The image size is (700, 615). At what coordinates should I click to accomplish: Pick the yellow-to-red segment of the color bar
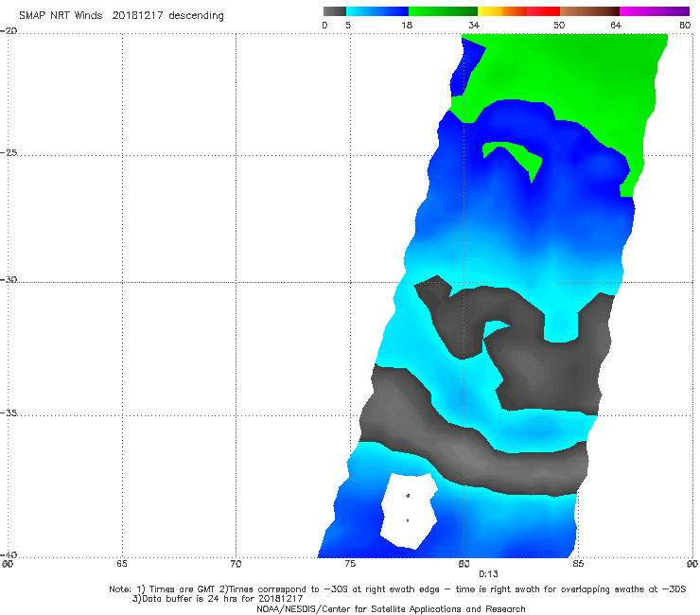pyautogui.click(x=518, y=11)
